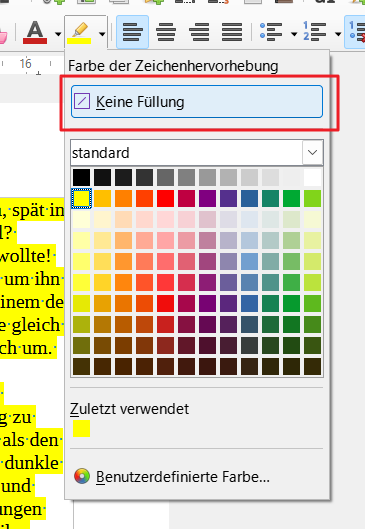Apply font color with the red-underlined A icon
The image size is (365, 529).
(35, 32)
